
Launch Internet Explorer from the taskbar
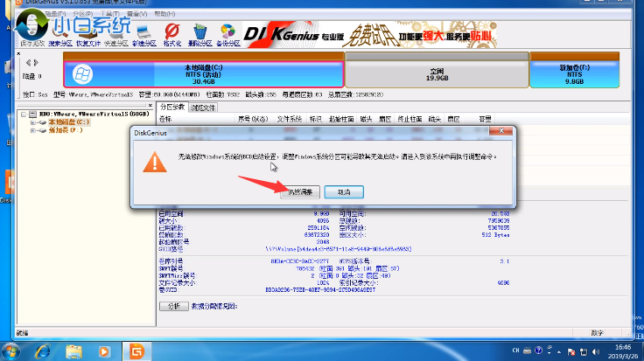click(x=43, y=351)
